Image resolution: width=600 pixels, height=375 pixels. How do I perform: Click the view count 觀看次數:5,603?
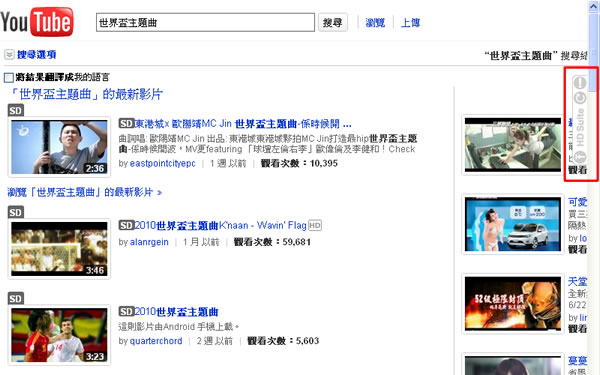(x=283, y=341)
